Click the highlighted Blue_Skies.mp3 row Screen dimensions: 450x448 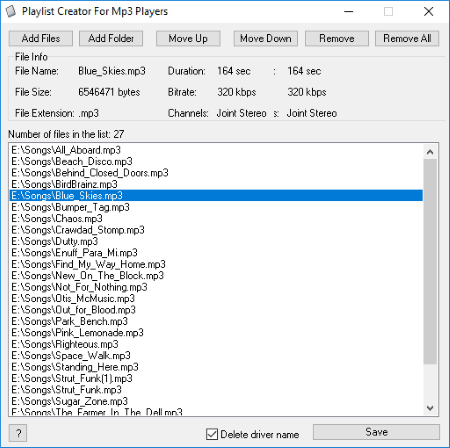[216, 196]
